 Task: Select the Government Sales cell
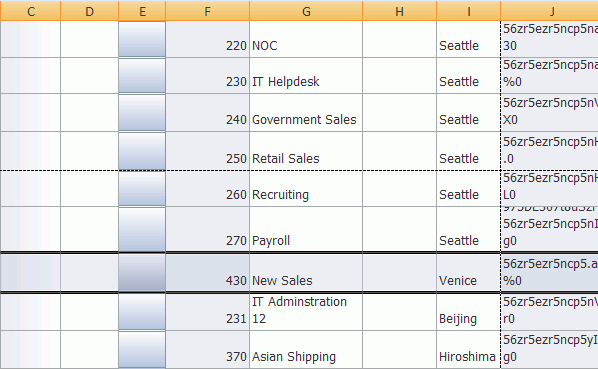[x=306, y=113]
